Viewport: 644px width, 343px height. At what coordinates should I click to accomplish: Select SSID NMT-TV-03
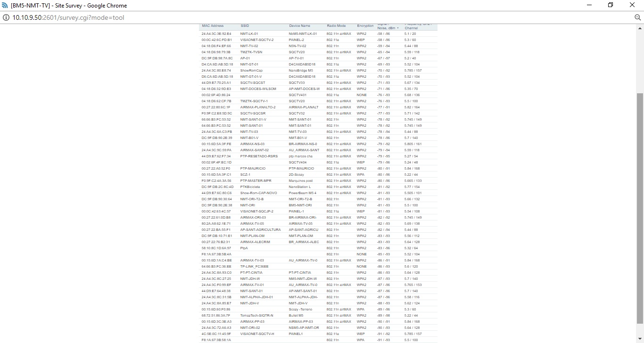point(249,132)
